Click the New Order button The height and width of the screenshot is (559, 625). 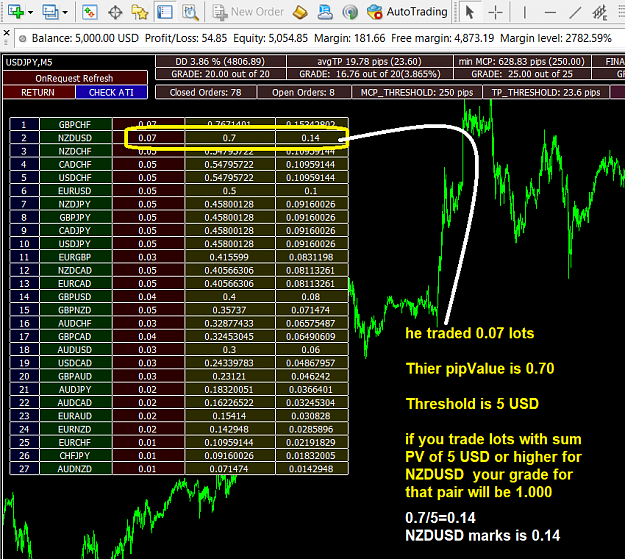pos(248,12)
